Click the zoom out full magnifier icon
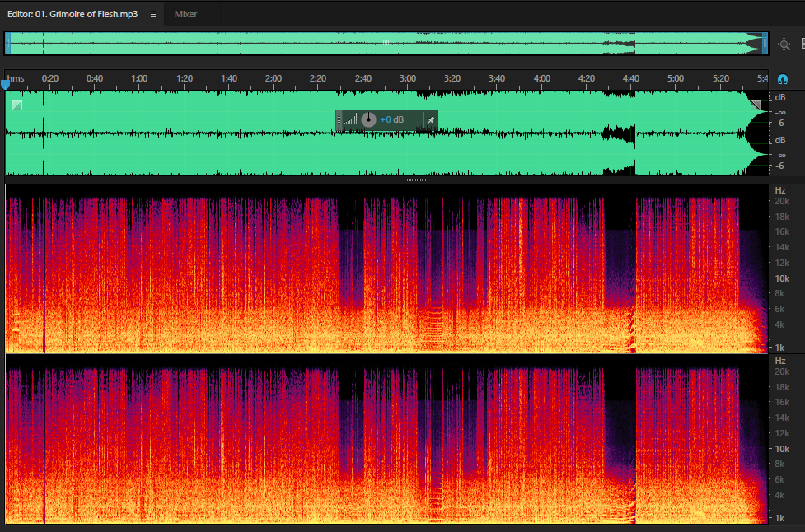This screenshot has width=805, height=532. (x=784, y=44)
